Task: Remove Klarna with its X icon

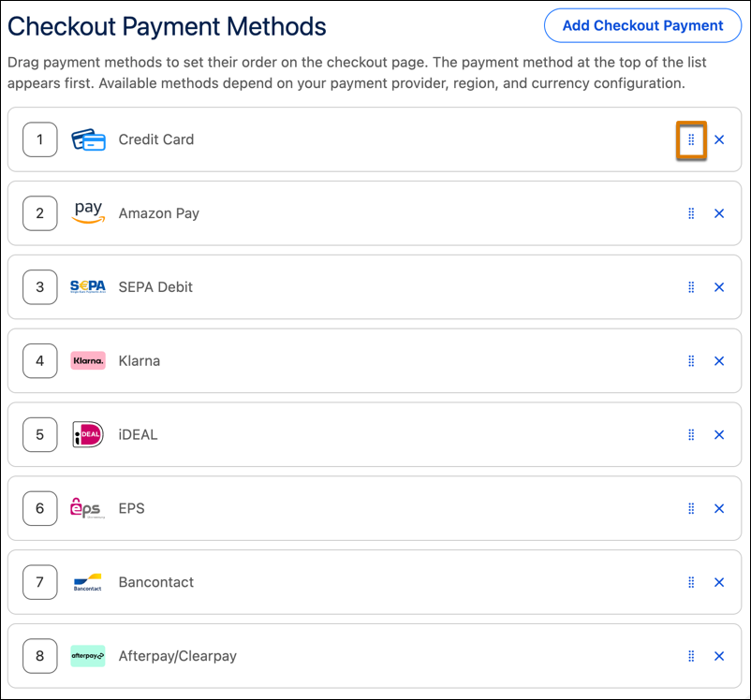Action: 719,361
